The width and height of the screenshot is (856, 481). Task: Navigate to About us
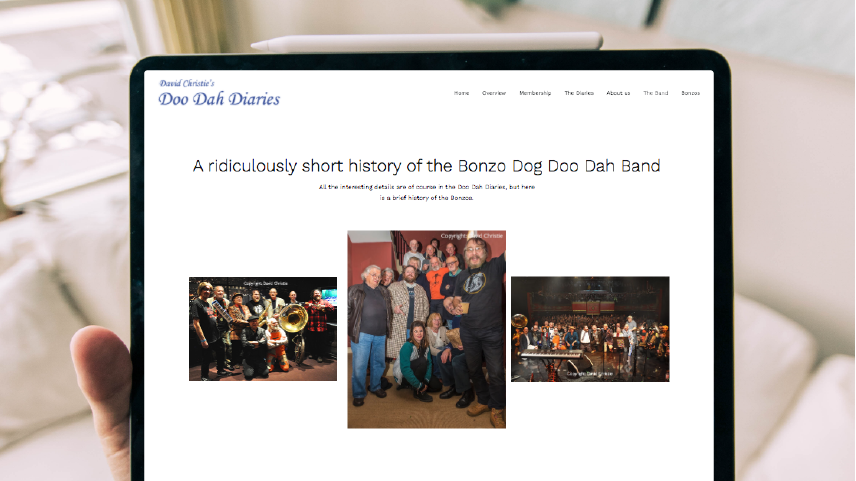[618, 93]
